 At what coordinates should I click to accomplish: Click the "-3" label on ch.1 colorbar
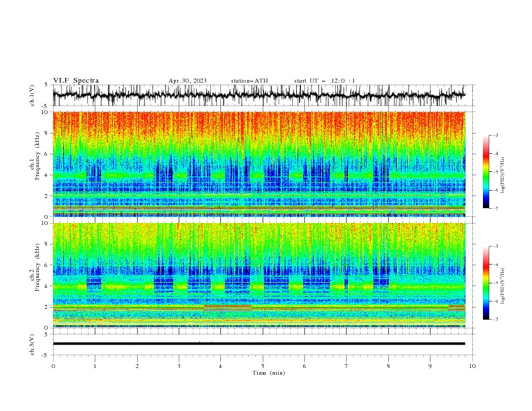[496, 136]
